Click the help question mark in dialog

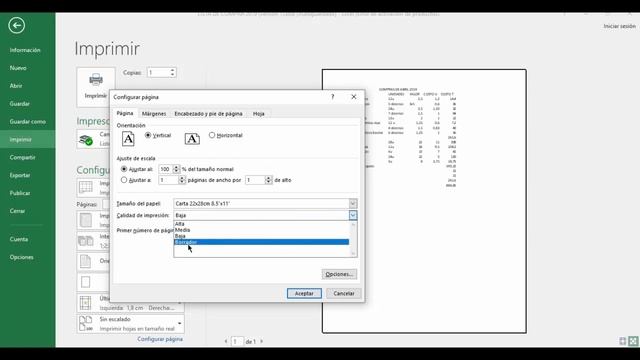tap(333, 97)
